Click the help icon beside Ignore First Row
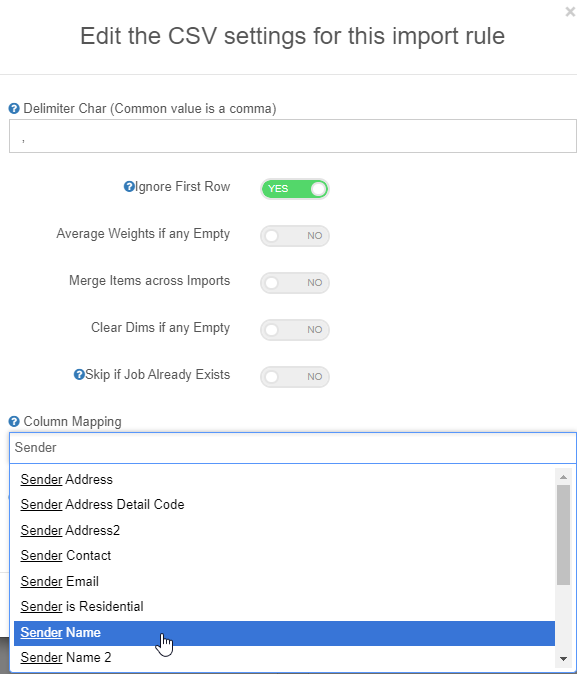The width and height of the screenshot is (577, 674). click(129, 187)
